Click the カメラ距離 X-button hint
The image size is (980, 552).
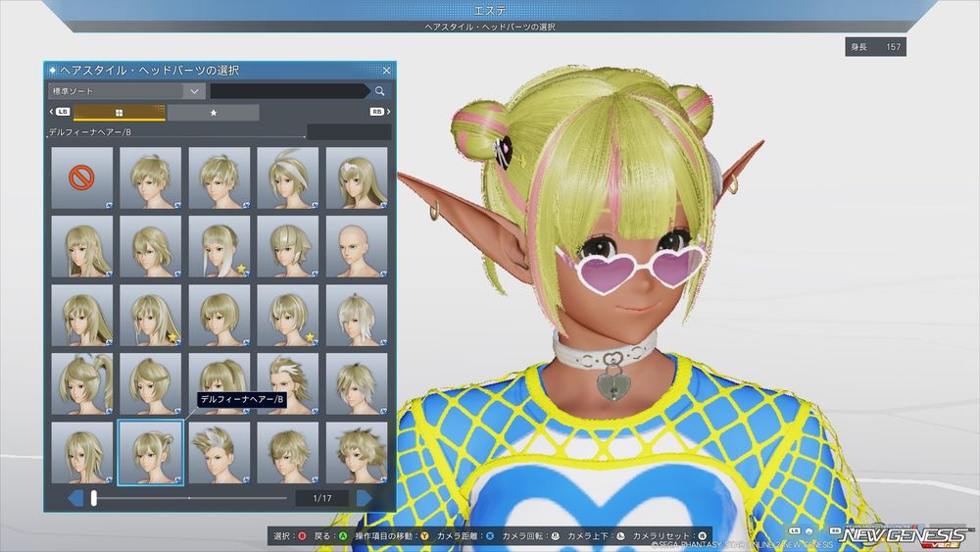tap(465, 535)
